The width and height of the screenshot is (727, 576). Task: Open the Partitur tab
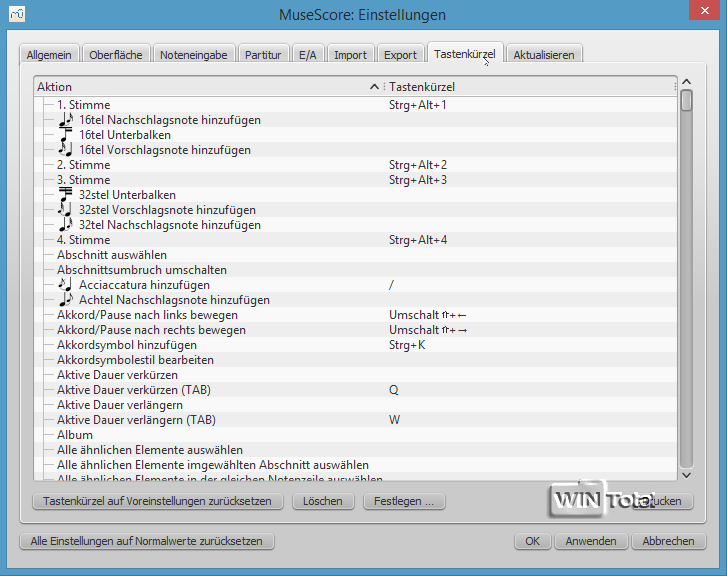tap(263, 55)
